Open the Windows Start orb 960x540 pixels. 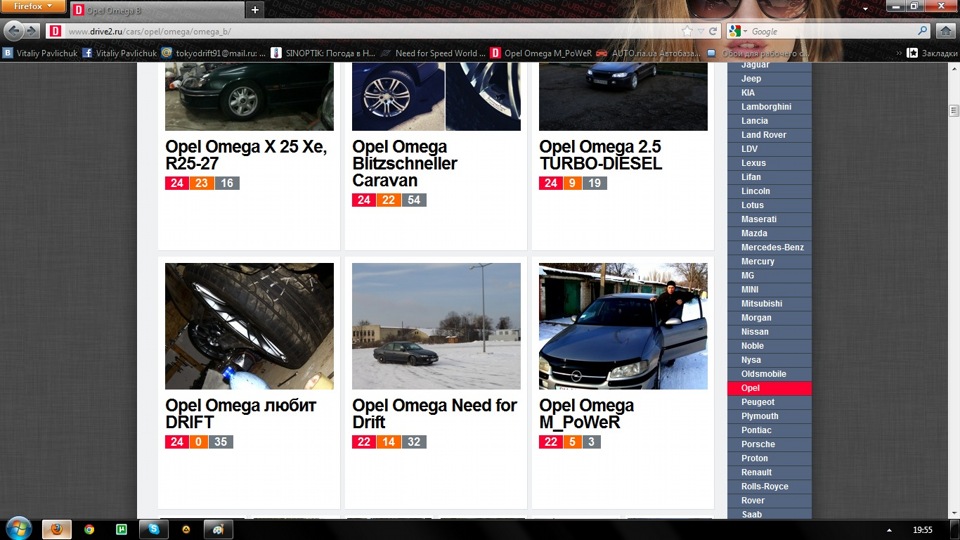click(19, 528)
